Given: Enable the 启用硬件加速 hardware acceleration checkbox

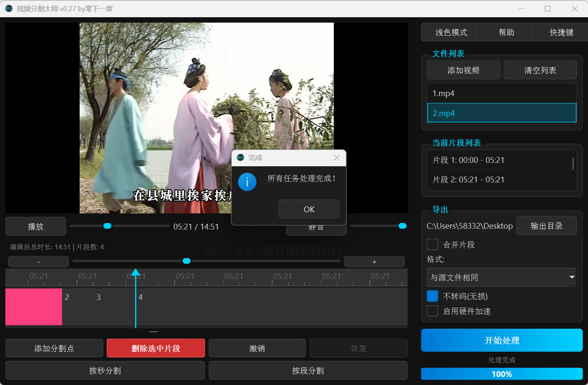Looking at the screenshot, I should (432, 311).
